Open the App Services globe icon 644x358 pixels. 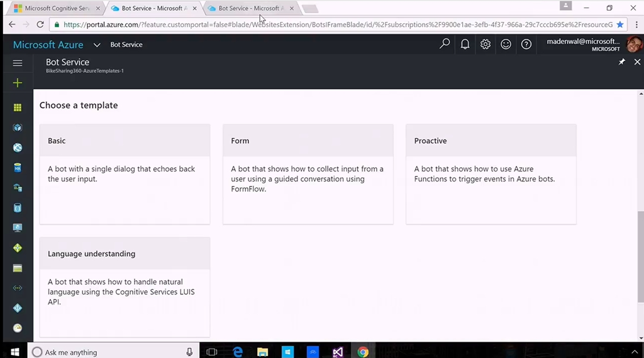pyautogui.click(x=17, y=148)
